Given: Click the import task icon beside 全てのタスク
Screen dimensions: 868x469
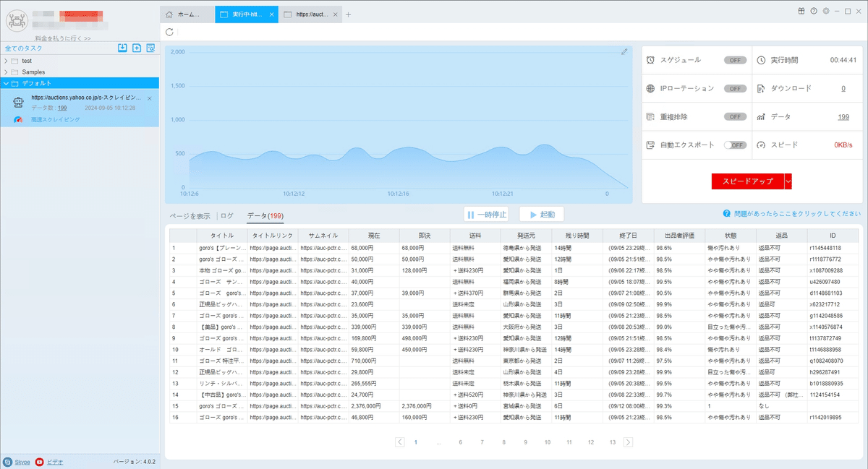Looking at the screenshot, I should pyautogui.click(x=122, y=48).
